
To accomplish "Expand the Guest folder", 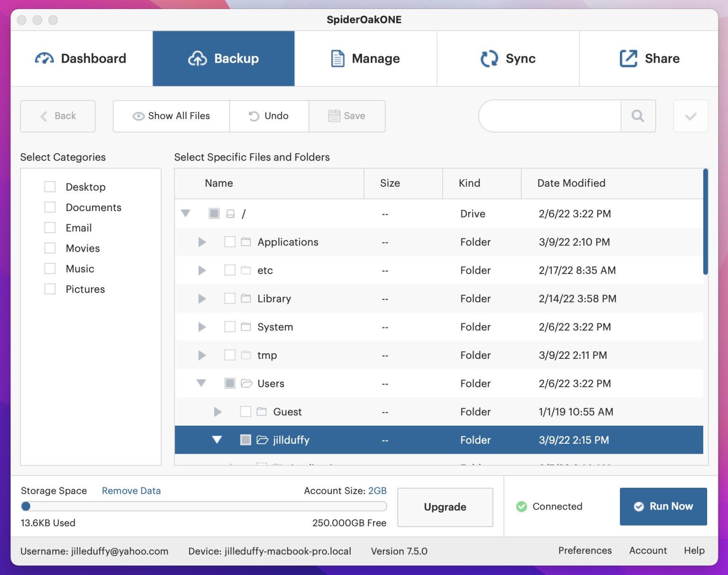I will [218, 411].
